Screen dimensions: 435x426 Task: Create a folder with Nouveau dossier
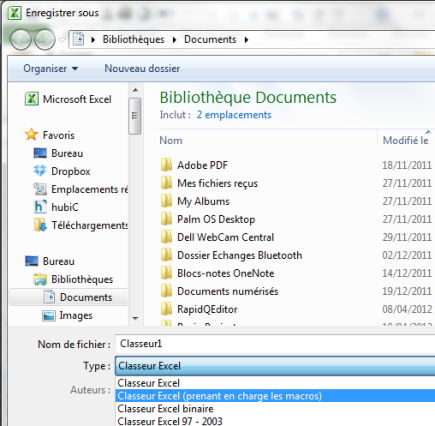142,68
